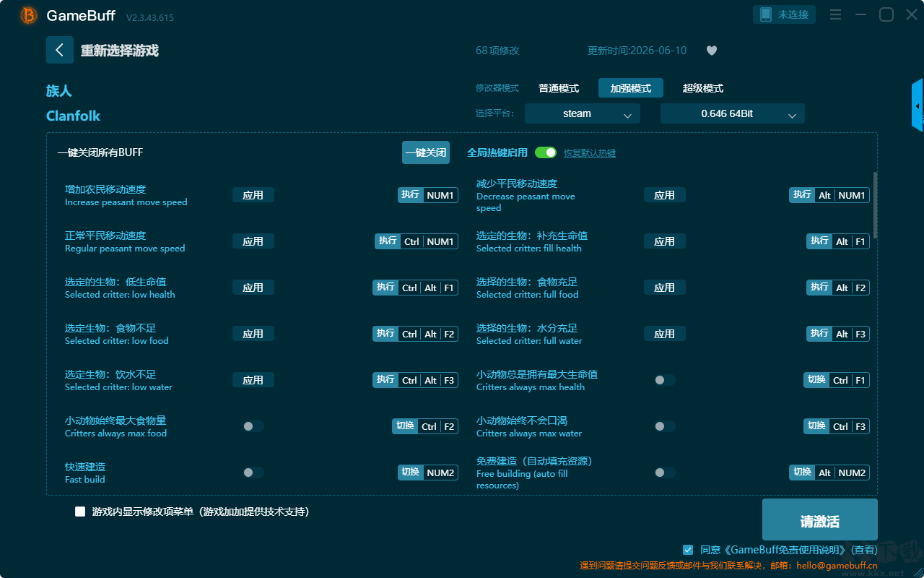Screen dimensions: 924x578
Task: Click the cheat list vertical scrollbar
Action: 876,204
